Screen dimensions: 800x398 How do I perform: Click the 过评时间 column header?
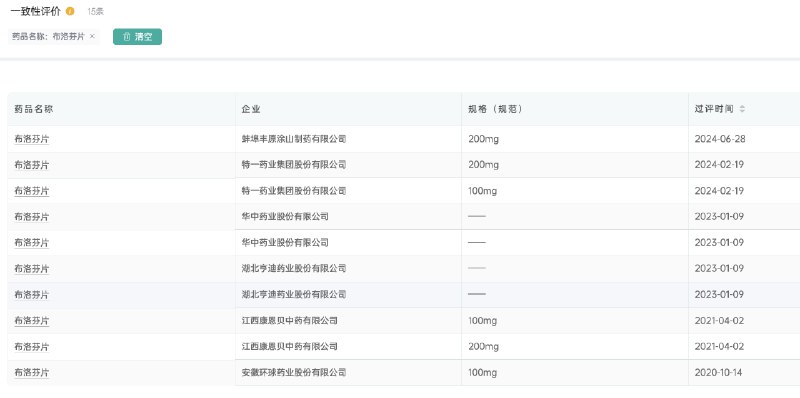coord(714,109)
